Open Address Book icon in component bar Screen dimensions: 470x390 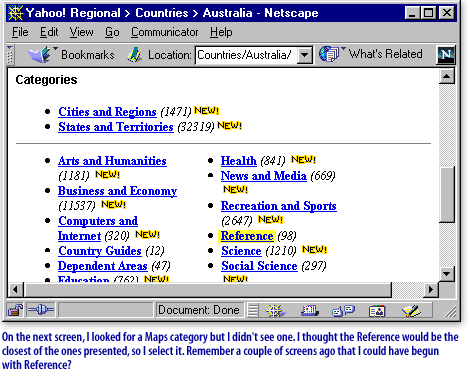(377, 311)
